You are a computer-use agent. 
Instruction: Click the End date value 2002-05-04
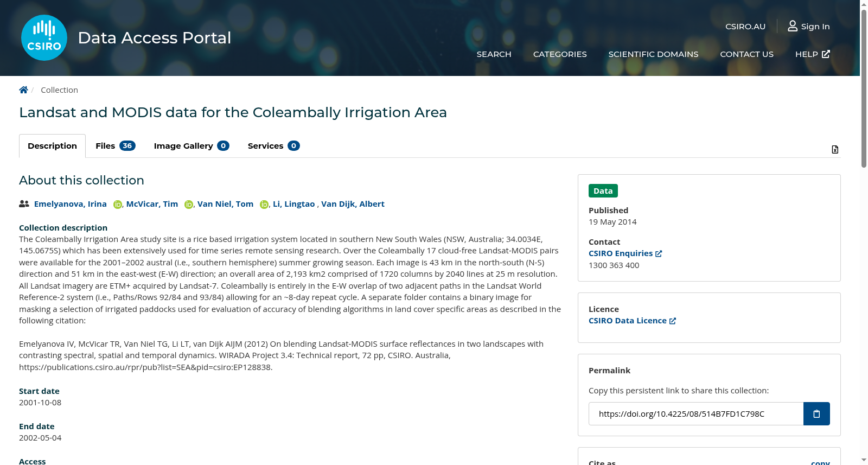(x=40, y=438)
